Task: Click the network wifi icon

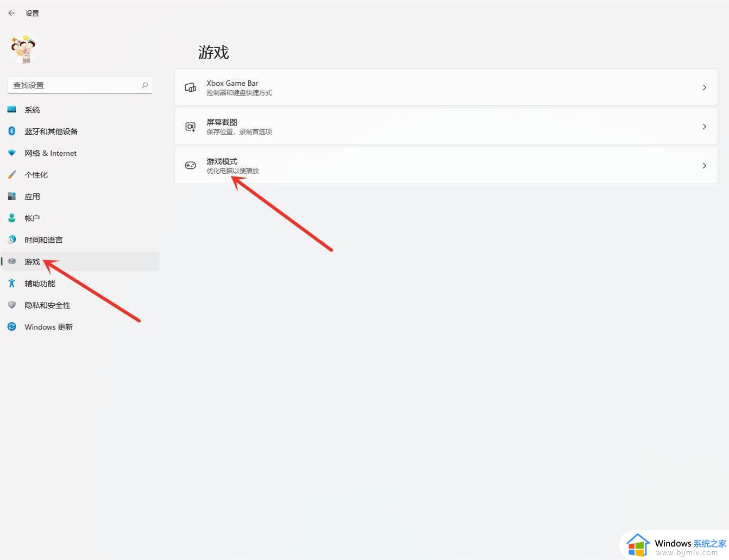Action: pos(12,153)
